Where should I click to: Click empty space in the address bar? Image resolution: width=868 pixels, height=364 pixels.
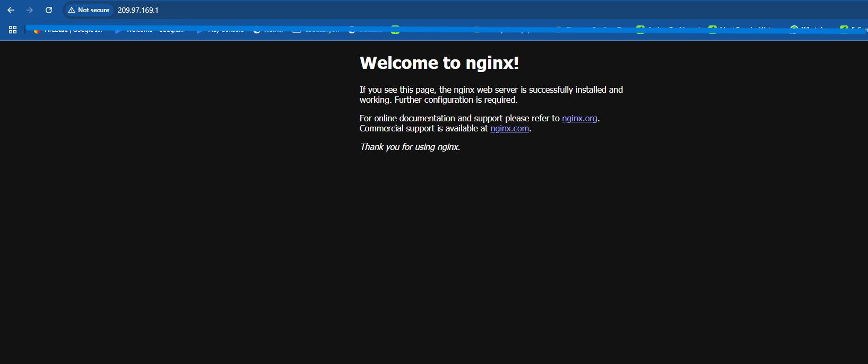point(478,10)
